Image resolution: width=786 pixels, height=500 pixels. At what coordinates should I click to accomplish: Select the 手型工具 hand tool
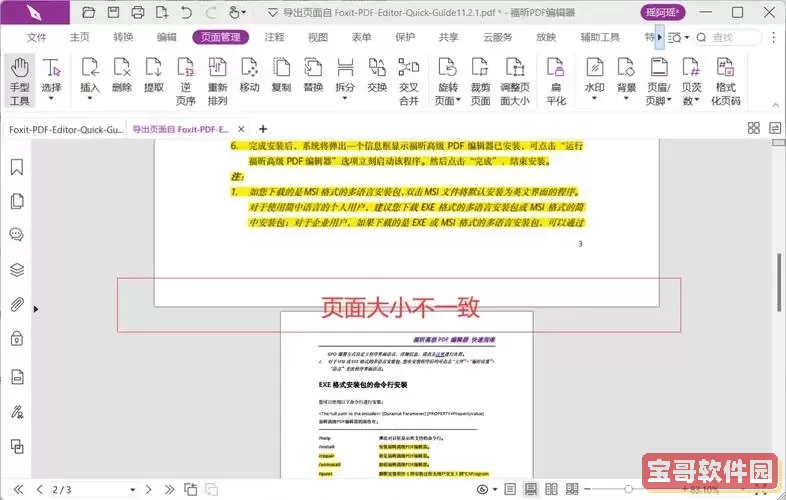coord(20,81)
